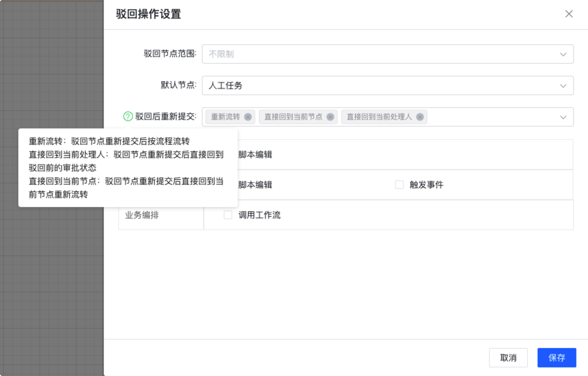Remove the 直接回到当前处理人 tag

coord(420,117)
